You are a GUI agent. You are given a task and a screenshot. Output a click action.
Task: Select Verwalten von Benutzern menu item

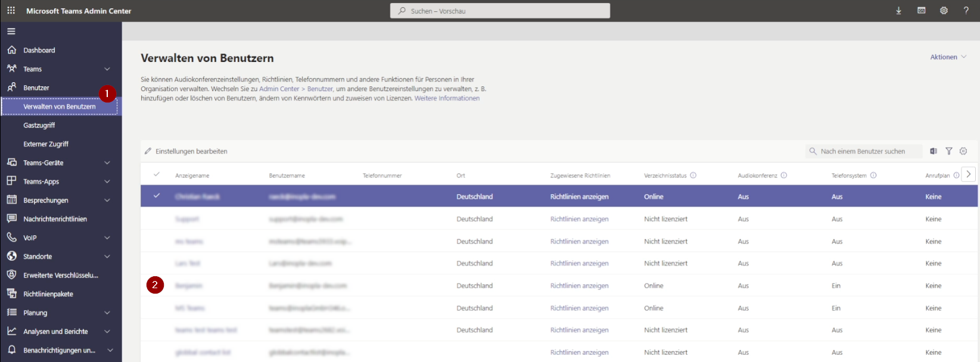pyautogui.click(x=60, y=107)
